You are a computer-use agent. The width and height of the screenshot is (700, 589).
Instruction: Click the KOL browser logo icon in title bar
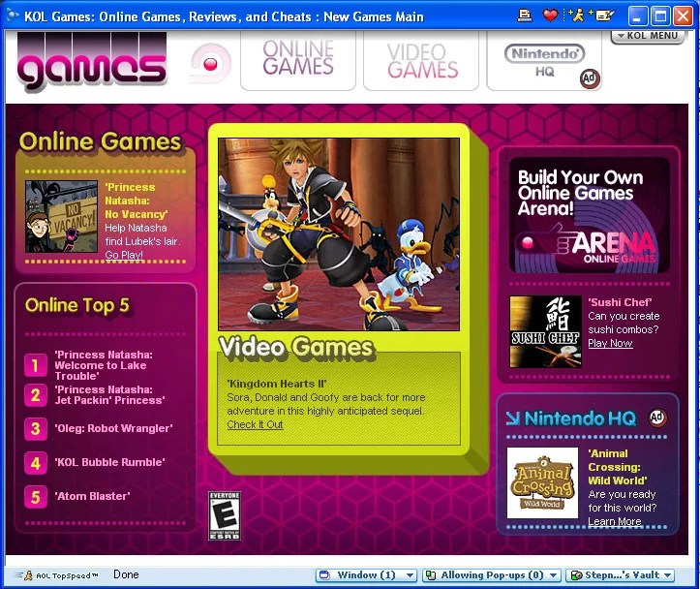13,16
